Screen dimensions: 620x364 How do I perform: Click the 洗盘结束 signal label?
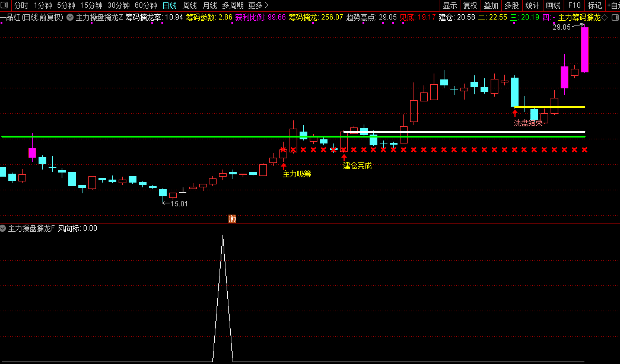[528, 123]
